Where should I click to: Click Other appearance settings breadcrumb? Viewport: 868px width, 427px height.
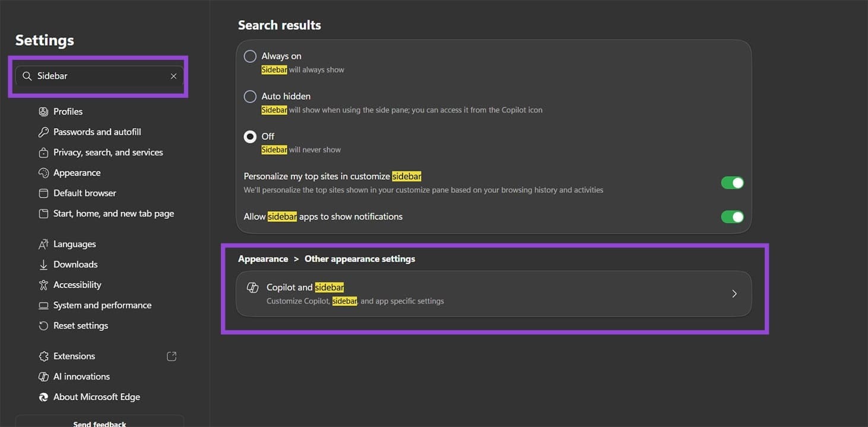tap(360, 259)
